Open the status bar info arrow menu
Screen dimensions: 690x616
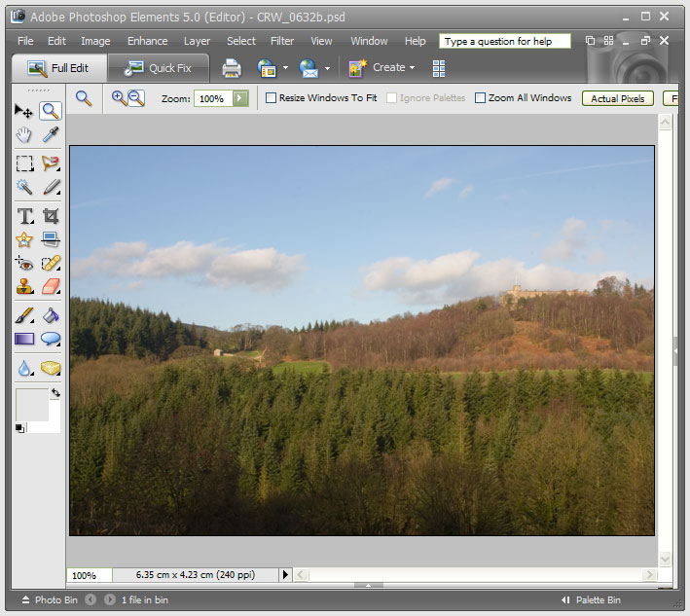click(x=285, y=574)
